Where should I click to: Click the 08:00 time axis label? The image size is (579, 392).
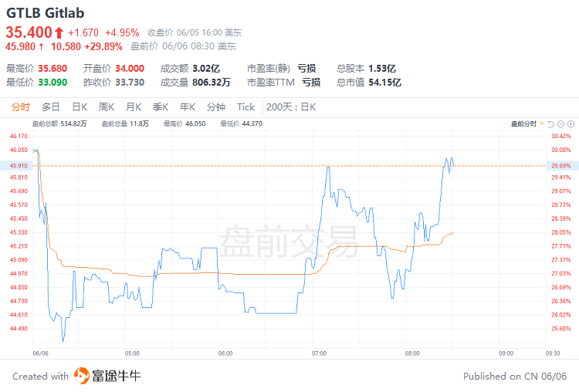[412, 353]
